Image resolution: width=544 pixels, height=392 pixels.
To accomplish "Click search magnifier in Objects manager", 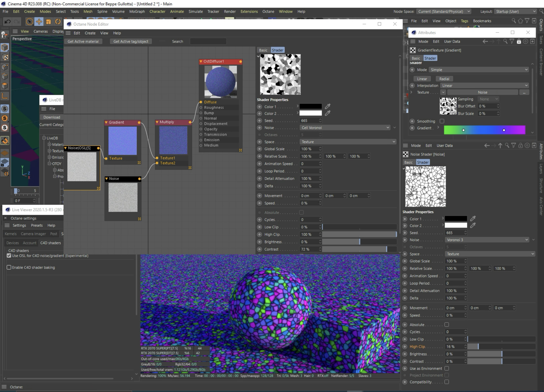I will (x=513, y=21).
